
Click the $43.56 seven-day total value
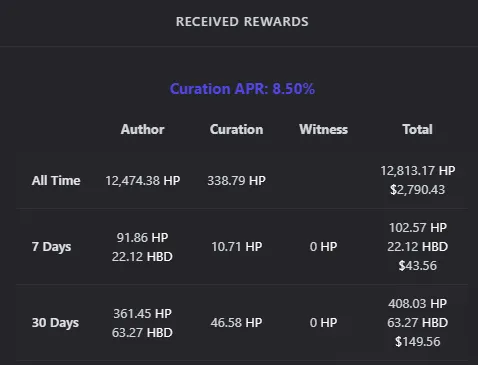(417, 266)
